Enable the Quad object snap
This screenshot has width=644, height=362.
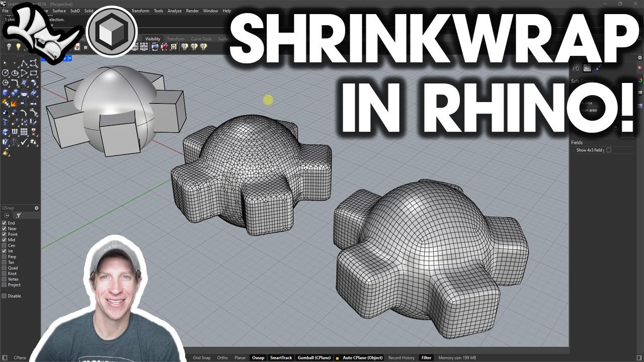point(4,268)
